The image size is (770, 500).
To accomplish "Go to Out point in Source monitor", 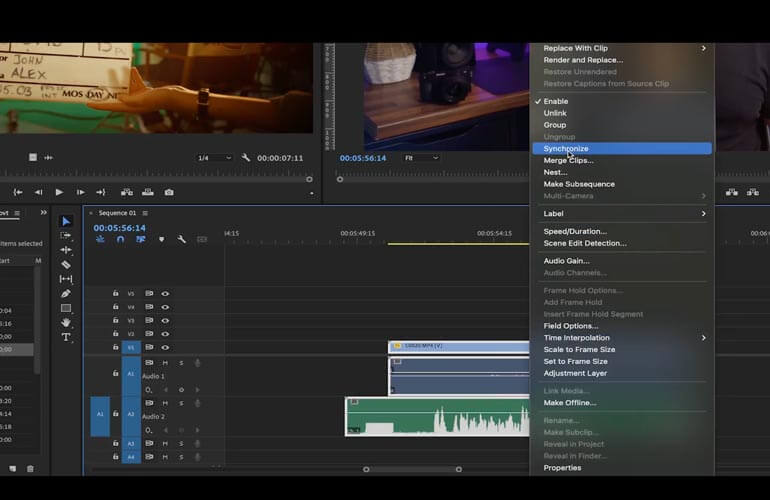I will point(101,192).
